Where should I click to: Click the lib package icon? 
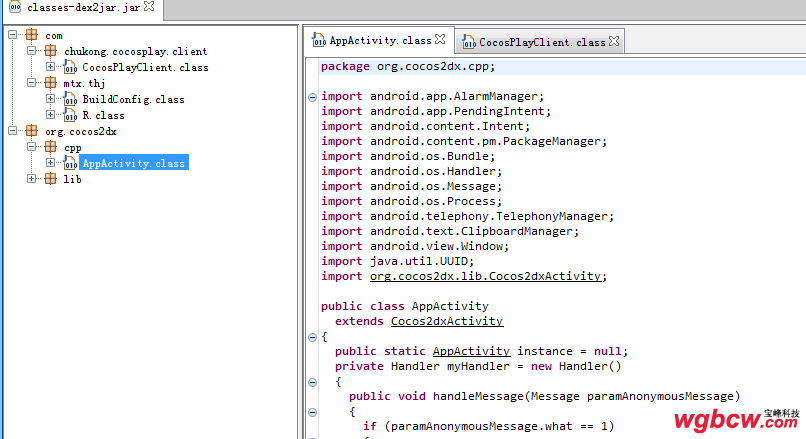click(x=50, y=179)
